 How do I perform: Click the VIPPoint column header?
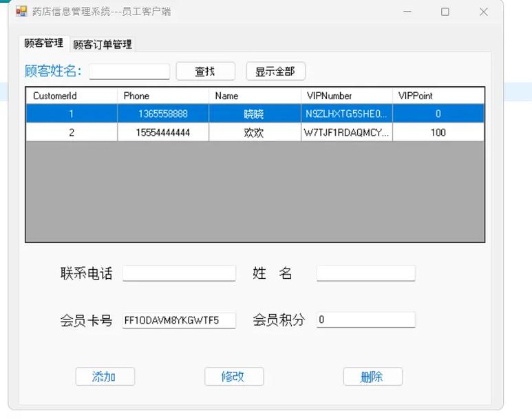coord(438,96)
